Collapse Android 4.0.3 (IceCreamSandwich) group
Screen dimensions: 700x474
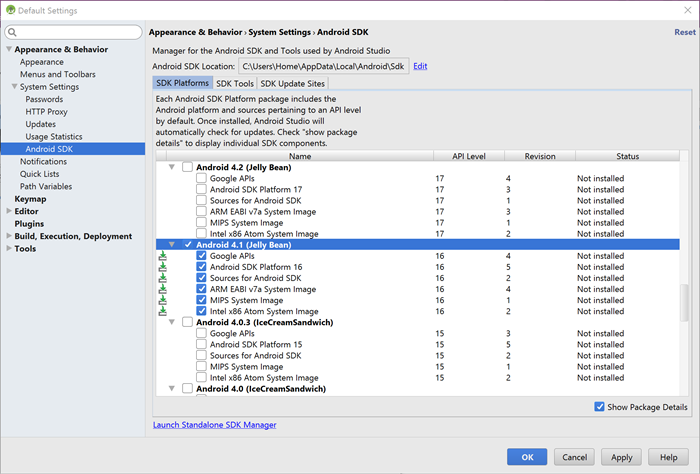[x=171, y=322]
